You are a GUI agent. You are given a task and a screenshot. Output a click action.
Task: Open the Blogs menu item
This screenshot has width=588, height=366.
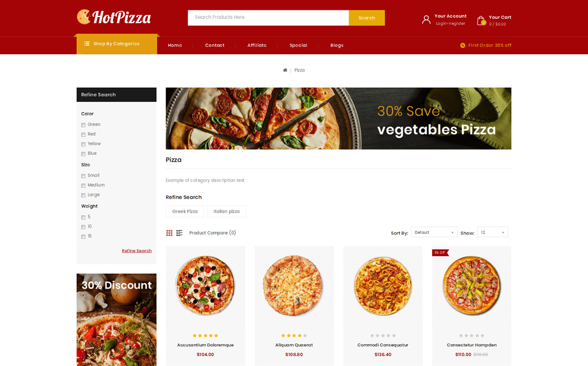(x=337, y=45)
